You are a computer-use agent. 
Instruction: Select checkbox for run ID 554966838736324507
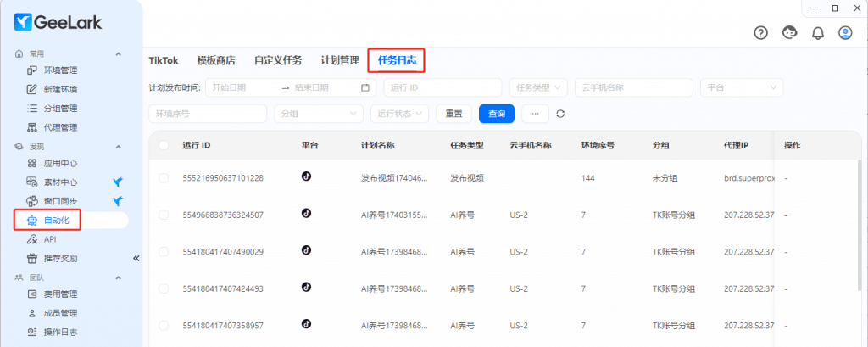[164, 215]
